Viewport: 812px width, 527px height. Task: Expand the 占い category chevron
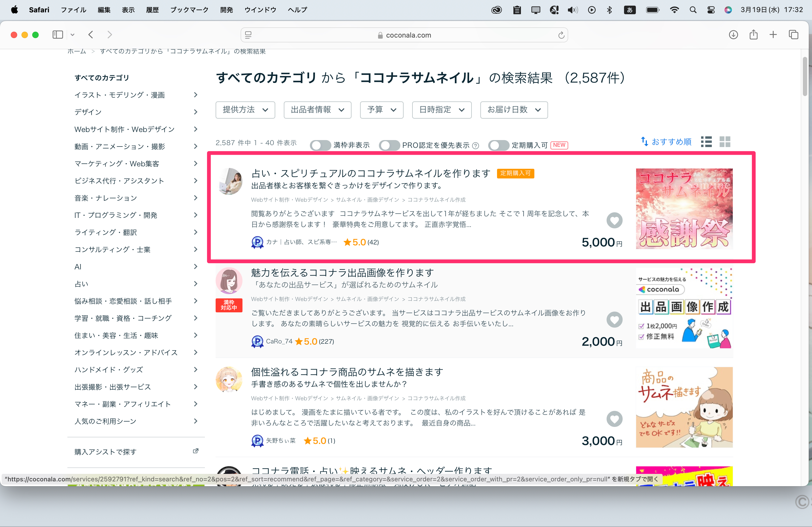pos(195,284)
